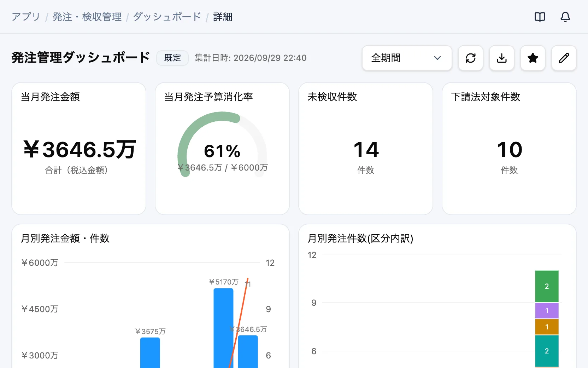
Task: Click the 月別発注件数(区分内訳) chart title
Action: coord(360,238)
